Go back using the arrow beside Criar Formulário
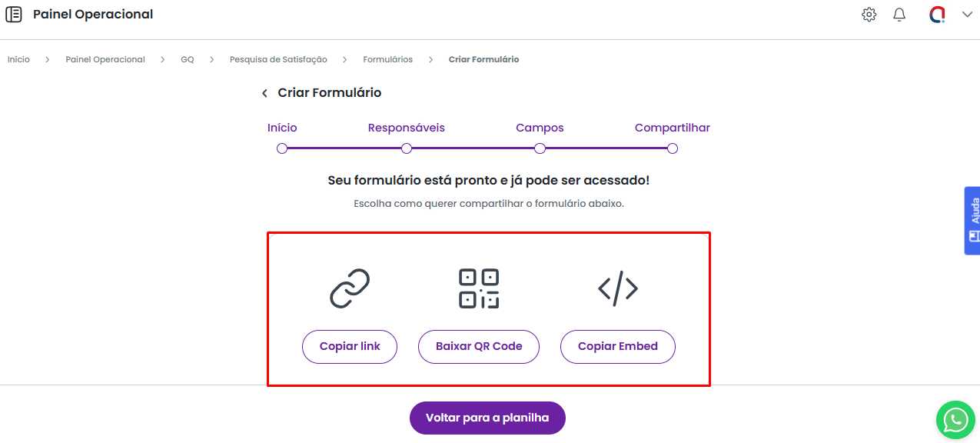Image resolution: width=980 pixels, height=443 pixels. point(264,93)
